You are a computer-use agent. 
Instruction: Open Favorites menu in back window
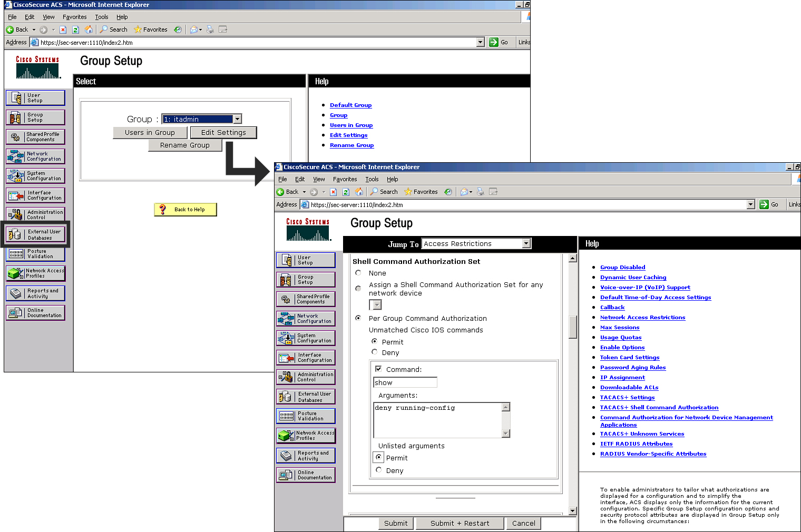74,17
